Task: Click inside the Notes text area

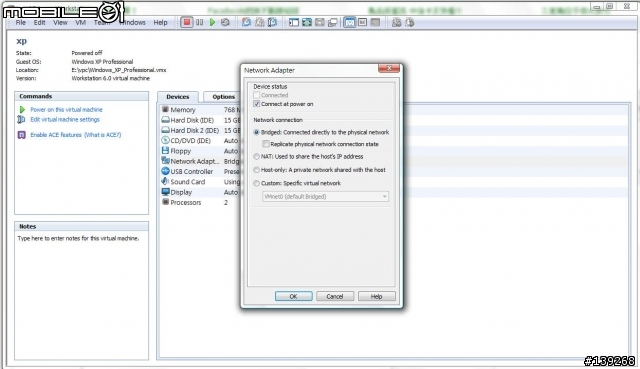Action: [82, 296]
